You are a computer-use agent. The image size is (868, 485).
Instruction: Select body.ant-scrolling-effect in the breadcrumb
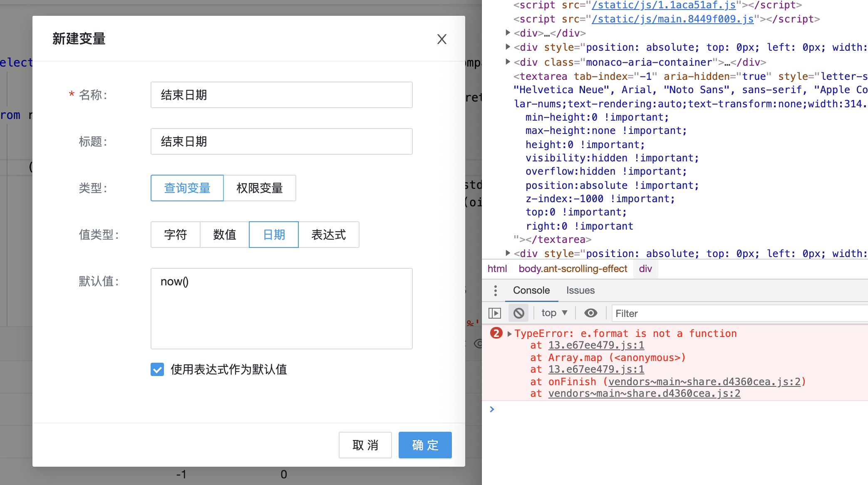pos(573,269)
